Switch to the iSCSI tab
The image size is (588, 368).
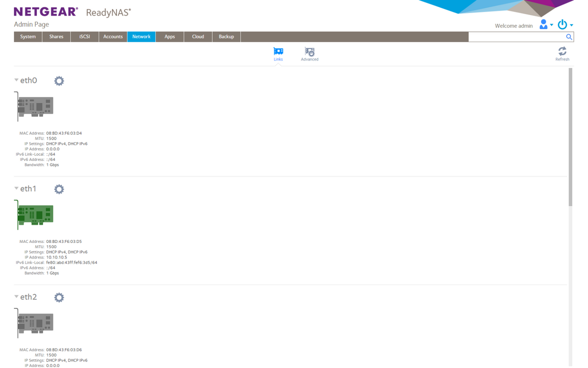pyautogui.click(x=85, y=37)
